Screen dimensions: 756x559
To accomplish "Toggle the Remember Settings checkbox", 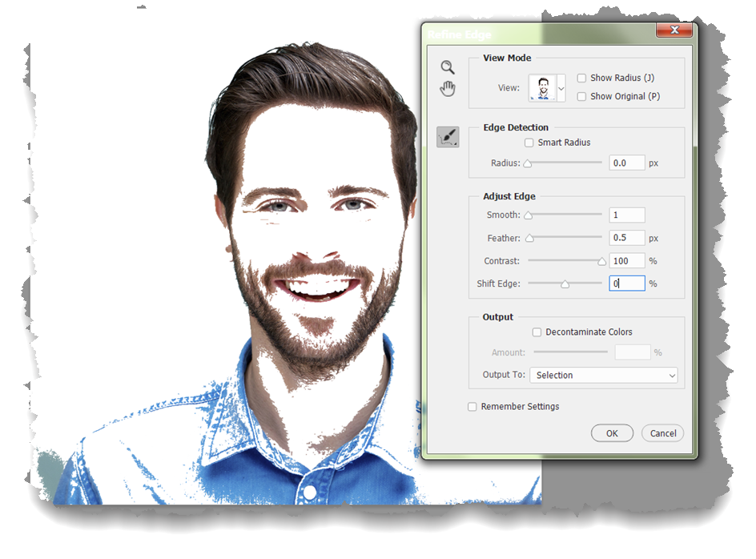I will point(472,407).
